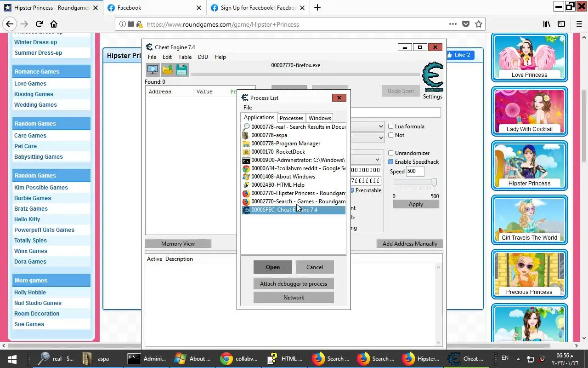Click the Network button
Viewport: 588px width, 368px height.
point(294,298)
